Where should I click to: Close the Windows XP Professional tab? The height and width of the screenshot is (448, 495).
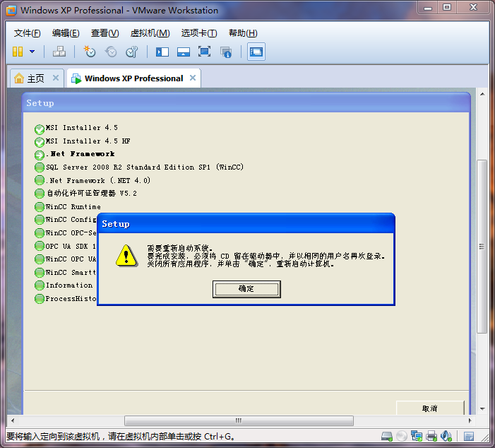(193, 78)
